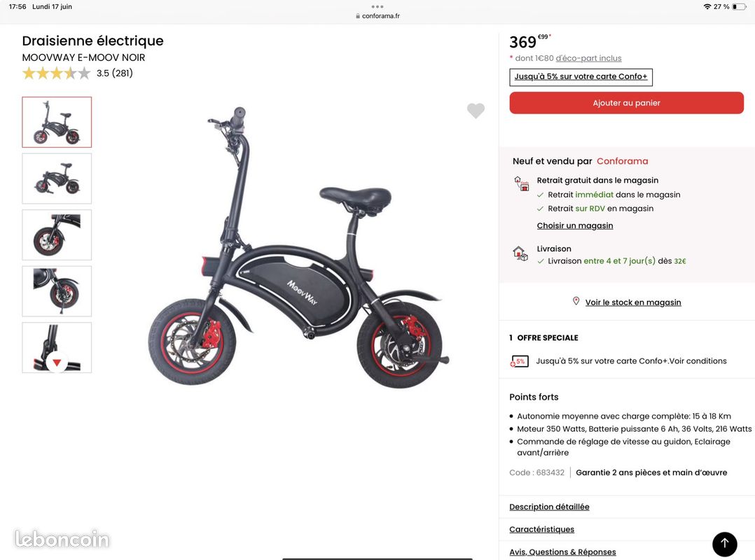Click Voir le stock en magasin link
Screen dimensions: 755x560
click(633, 302)
